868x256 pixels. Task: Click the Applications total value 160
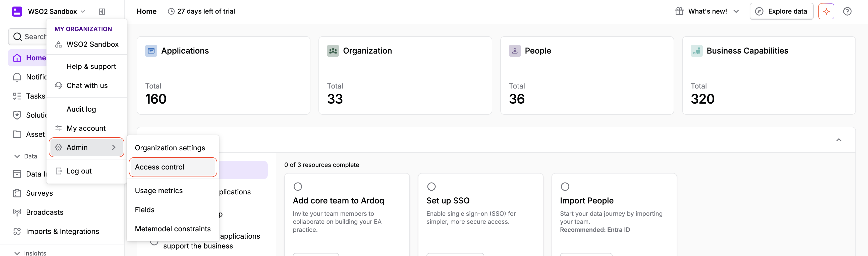pyautogui.click(x=156, y=99)
